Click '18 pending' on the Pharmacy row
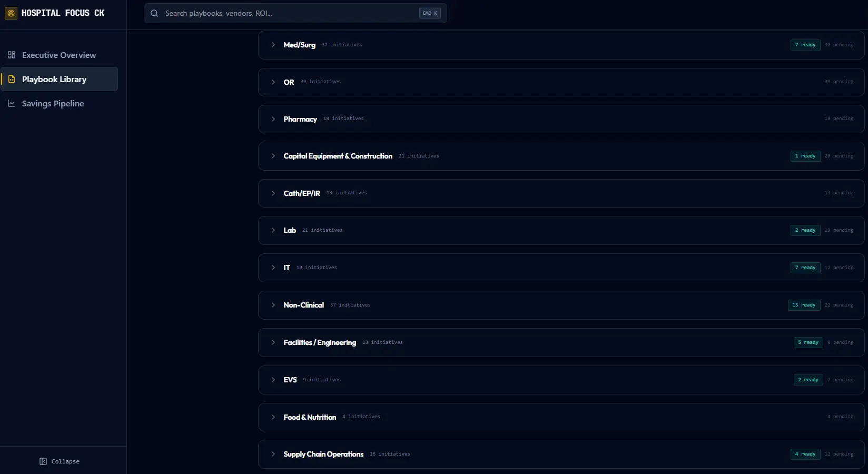 tap(839, 118)
